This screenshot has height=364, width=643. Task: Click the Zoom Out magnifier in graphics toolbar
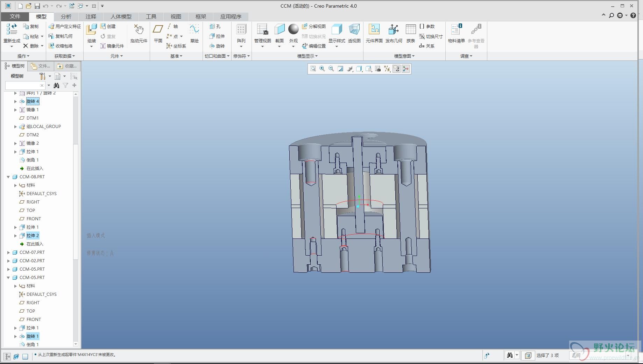[331, 69]
